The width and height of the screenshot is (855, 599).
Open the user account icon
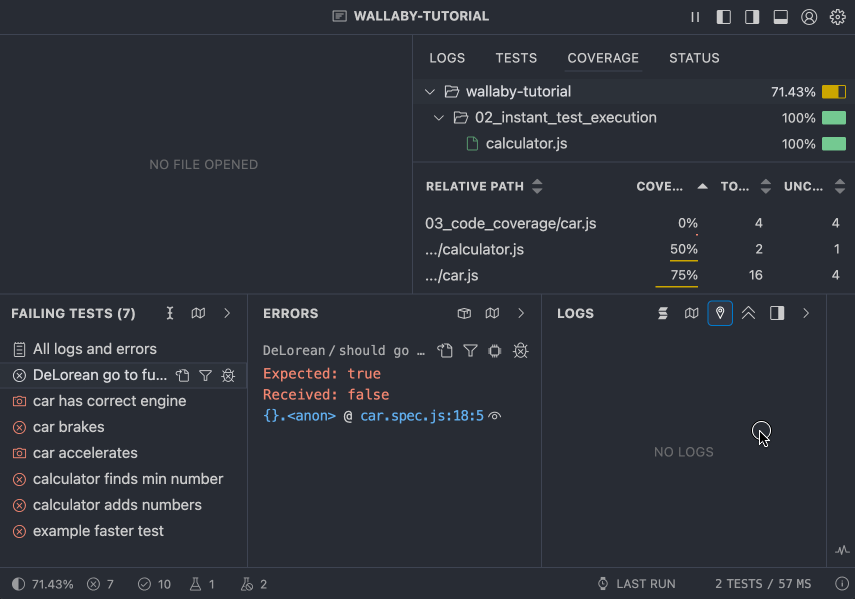pyautogui.click(x=809, y=16)
